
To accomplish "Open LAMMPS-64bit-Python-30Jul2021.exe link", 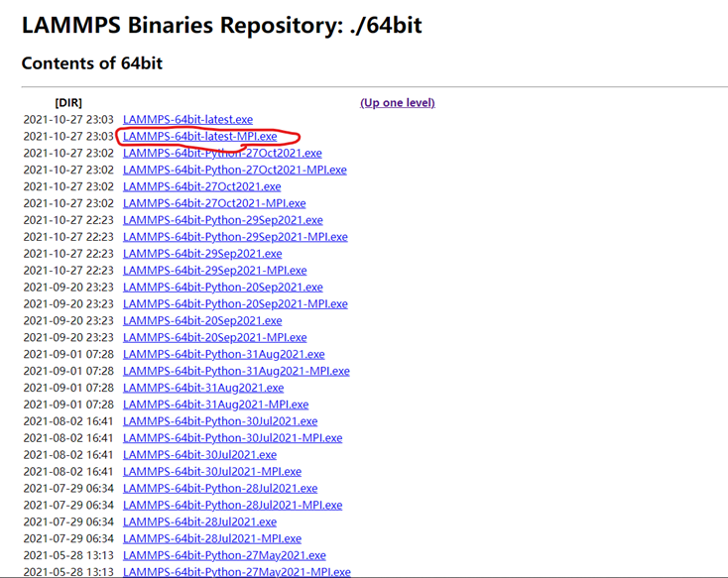I will [220, 420].
